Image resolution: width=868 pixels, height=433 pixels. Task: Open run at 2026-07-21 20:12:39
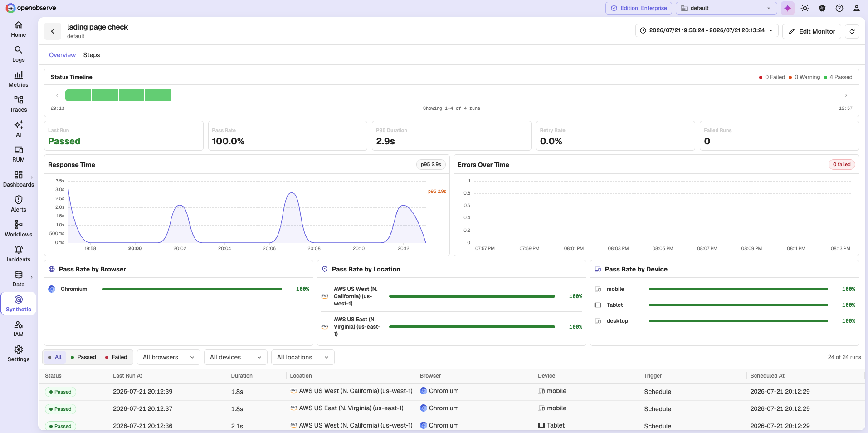[x=451, y=392]
